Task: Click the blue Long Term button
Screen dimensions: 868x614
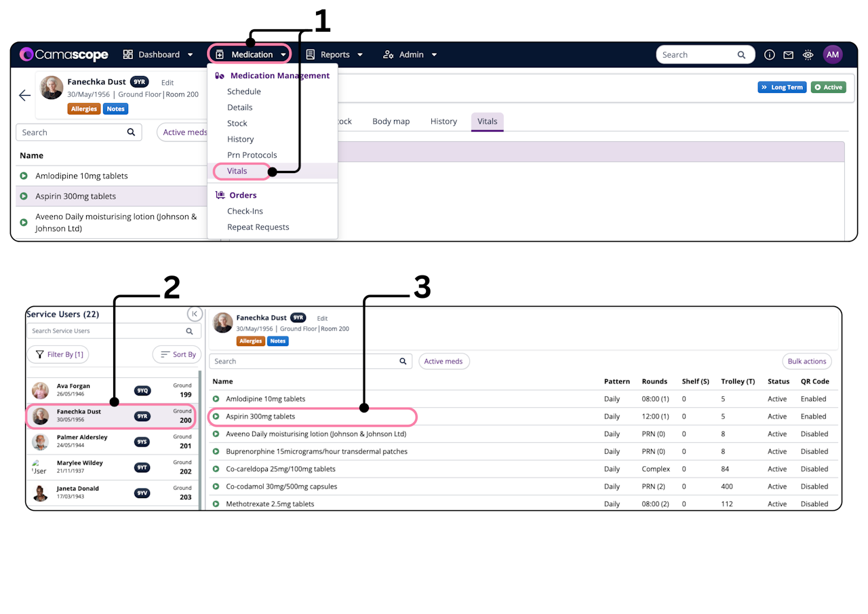Action: coord(782,88)
